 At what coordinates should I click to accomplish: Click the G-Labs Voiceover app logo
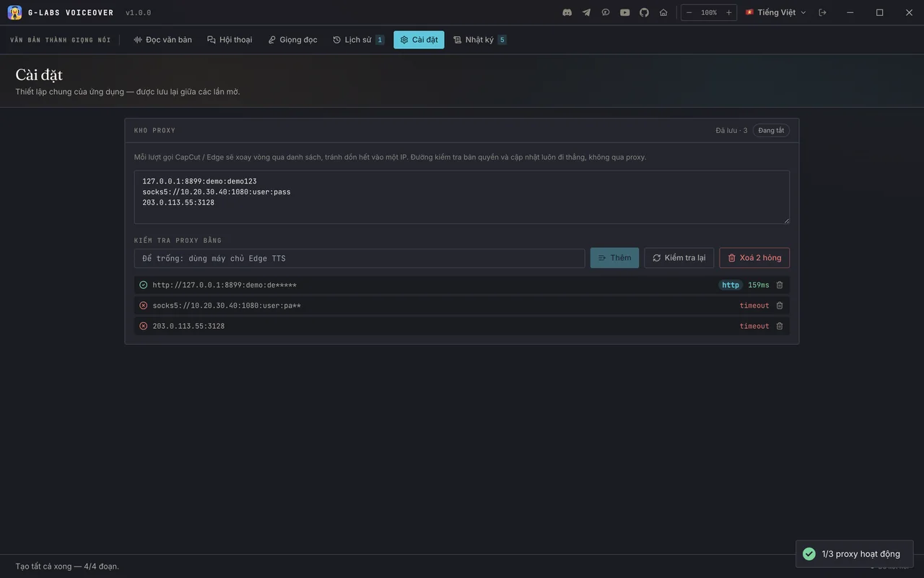click(14, 12)
